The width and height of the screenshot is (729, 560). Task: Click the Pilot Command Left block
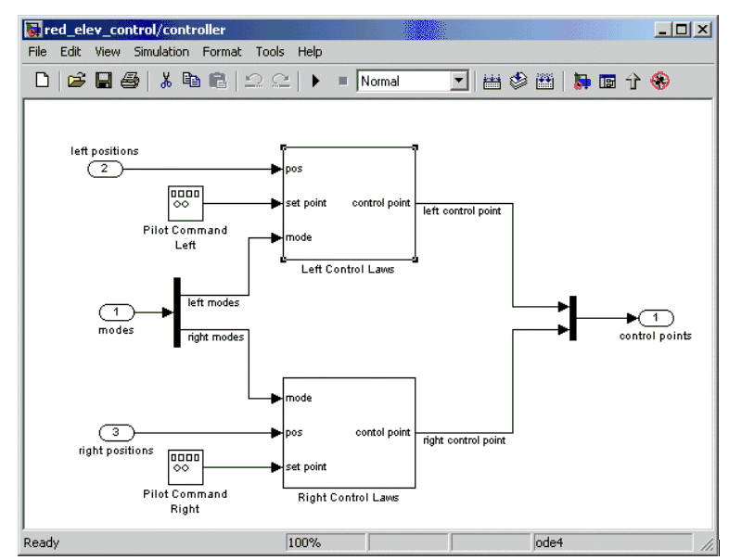tap(185, 203)
